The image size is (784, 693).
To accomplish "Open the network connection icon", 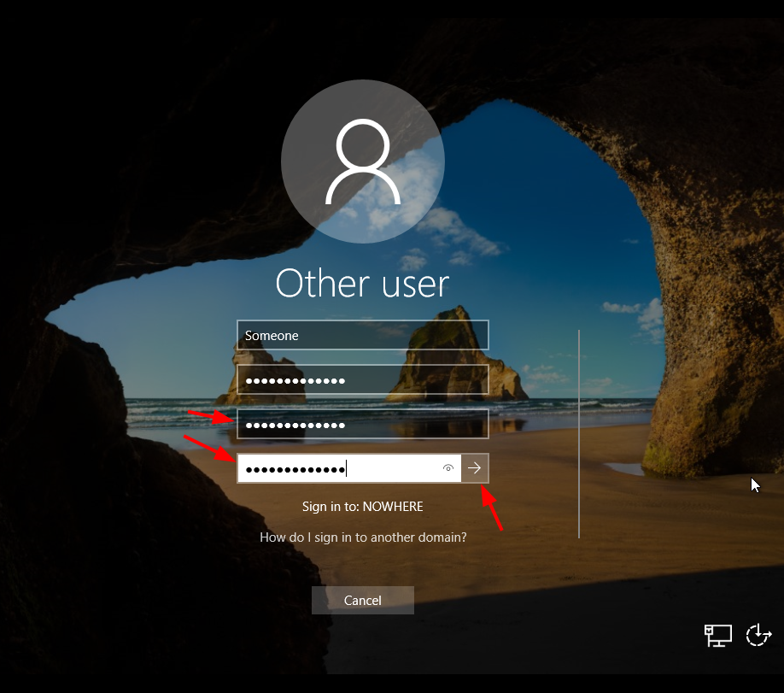I will pyautogui.click(x=717, y=636).
